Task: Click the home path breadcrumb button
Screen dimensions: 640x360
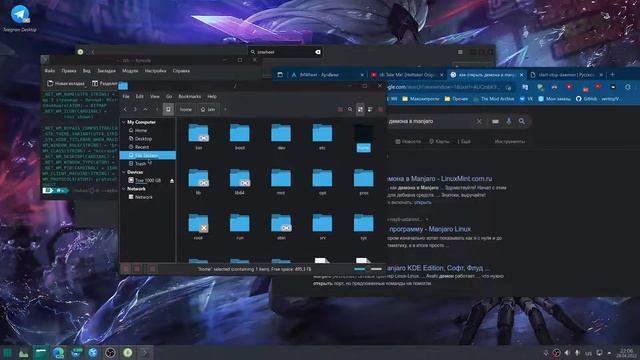Action: point(186,109)
